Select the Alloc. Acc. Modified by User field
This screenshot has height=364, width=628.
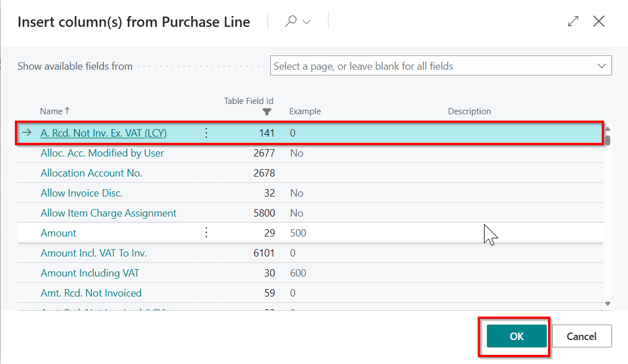102,153
